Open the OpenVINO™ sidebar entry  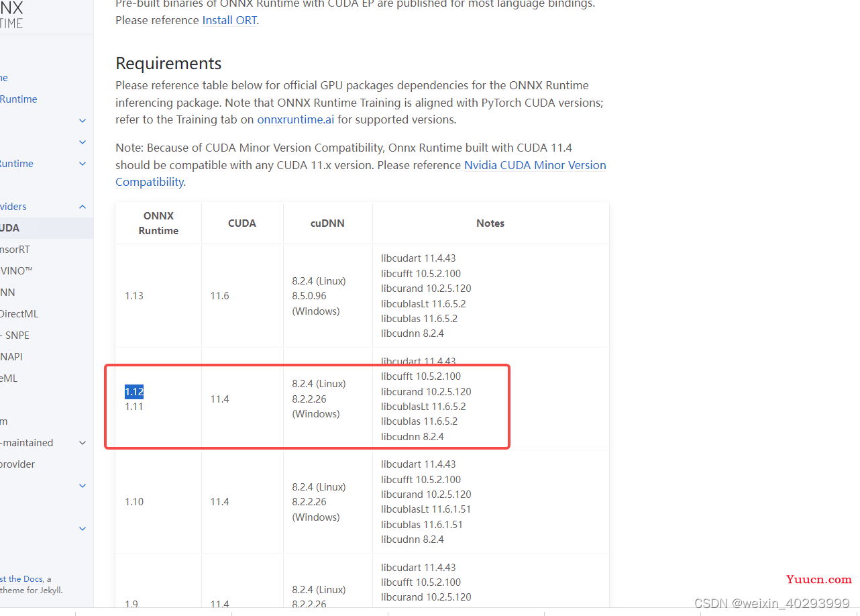click(17, 271)
